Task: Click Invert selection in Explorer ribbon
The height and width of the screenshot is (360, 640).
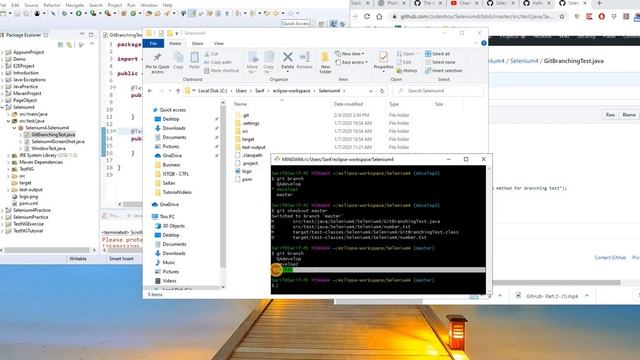Action: click(x=443, y=71)
